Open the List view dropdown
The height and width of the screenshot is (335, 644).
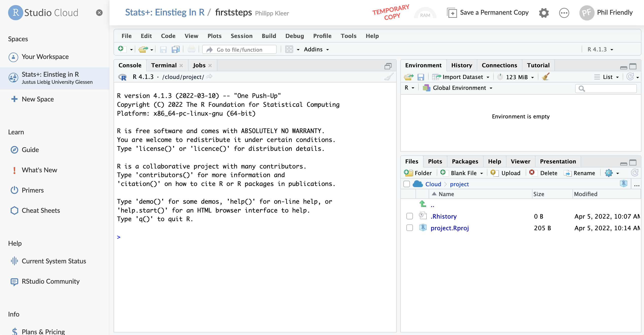coord(607,77)
